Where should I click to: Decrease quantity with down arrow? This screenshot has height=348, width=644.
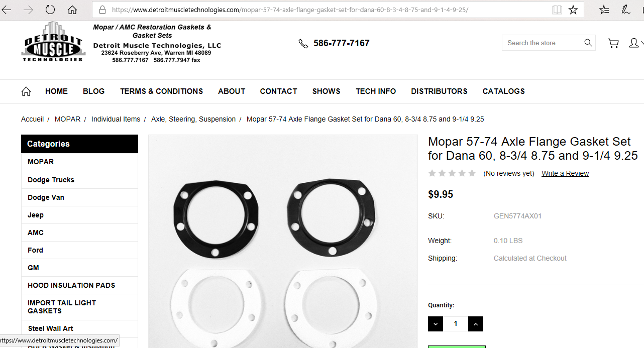click(436, 324)
